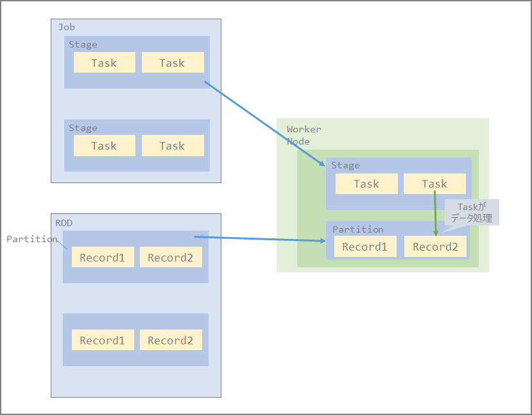532x415 pixels.
Task: Select the right Task in Job's upper Stage
Action: [x=172, y=63]
